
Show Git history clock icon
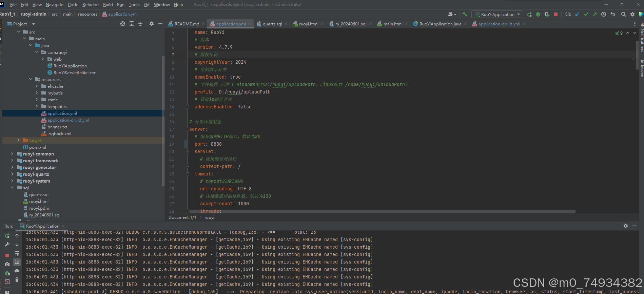pos(604,14)
